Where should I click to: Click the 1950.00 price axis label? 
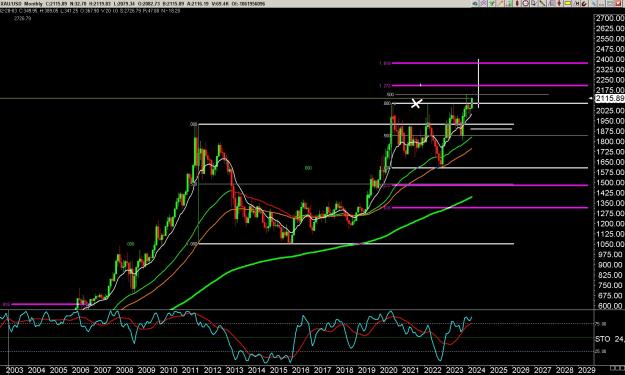(610, 121)
